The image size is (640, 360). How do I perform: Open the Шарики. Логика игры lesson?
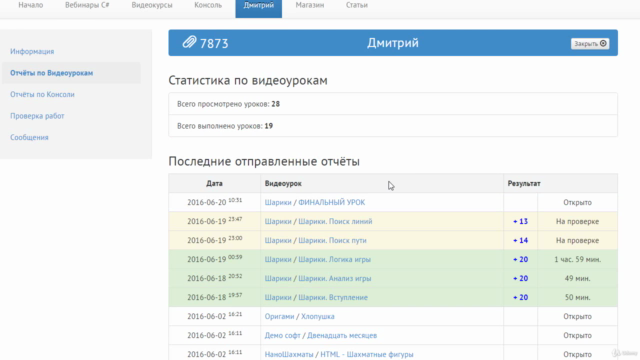pyautogui.click(x=334, y=260)
